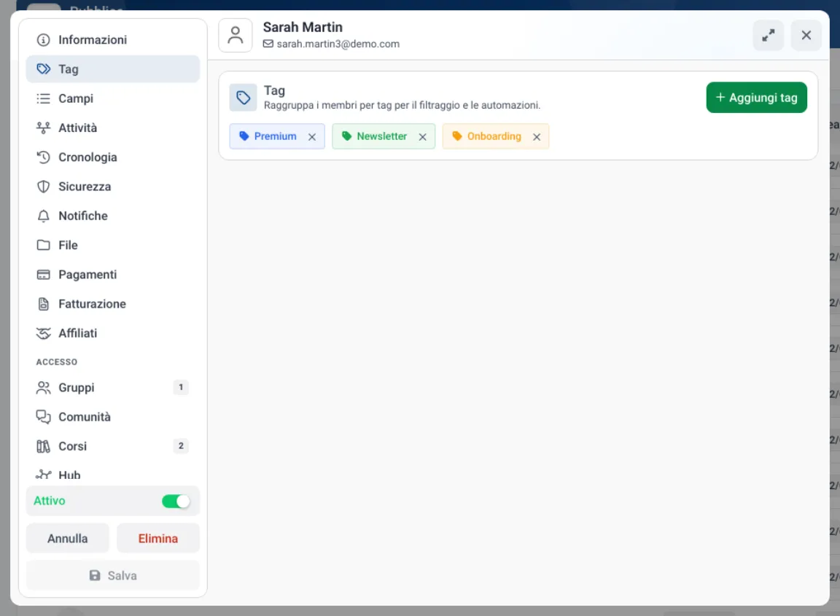Viewport: 840px width, 616px height.
Task: Click the Tag label icon in sidebar
Action: [x=44, y=69]
